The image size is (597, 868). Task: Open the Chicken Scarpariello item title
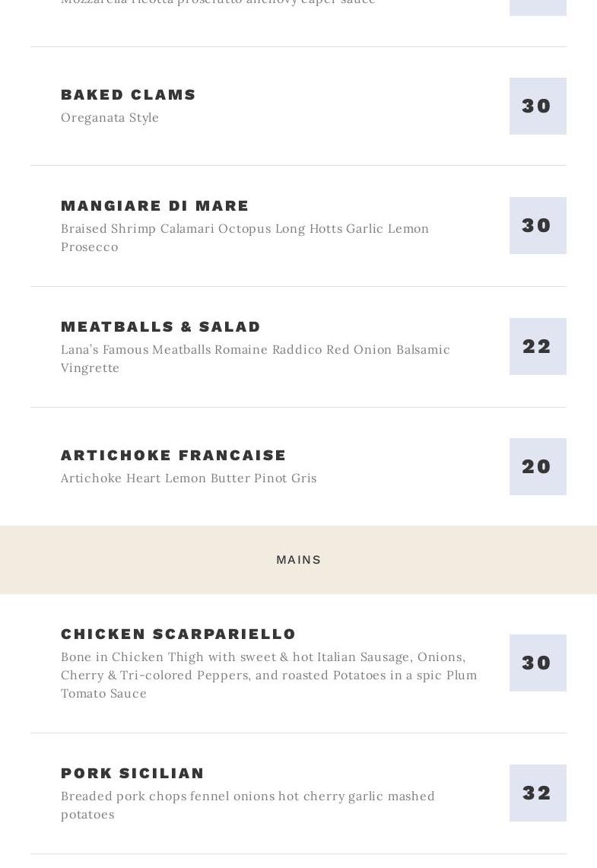click(178, 634)
